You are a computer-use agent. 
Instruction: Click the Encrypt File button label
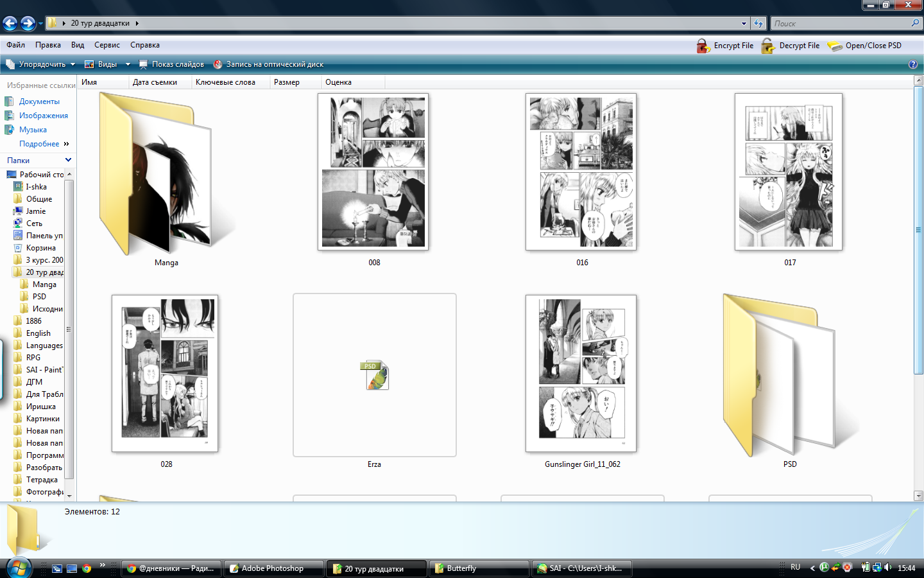point(733,46)
